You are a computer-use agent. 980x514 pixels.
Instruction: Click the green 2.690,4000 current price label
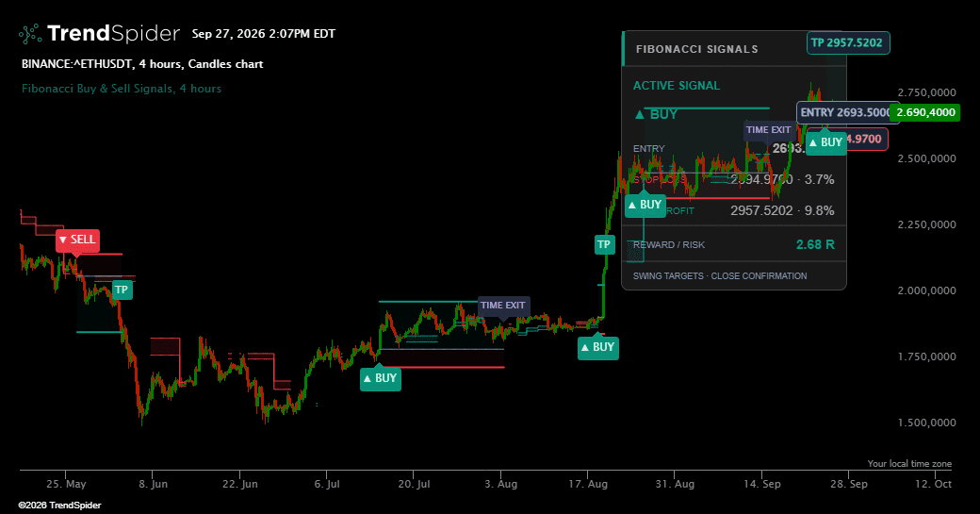pyautogui.click(x=925, y=112)
